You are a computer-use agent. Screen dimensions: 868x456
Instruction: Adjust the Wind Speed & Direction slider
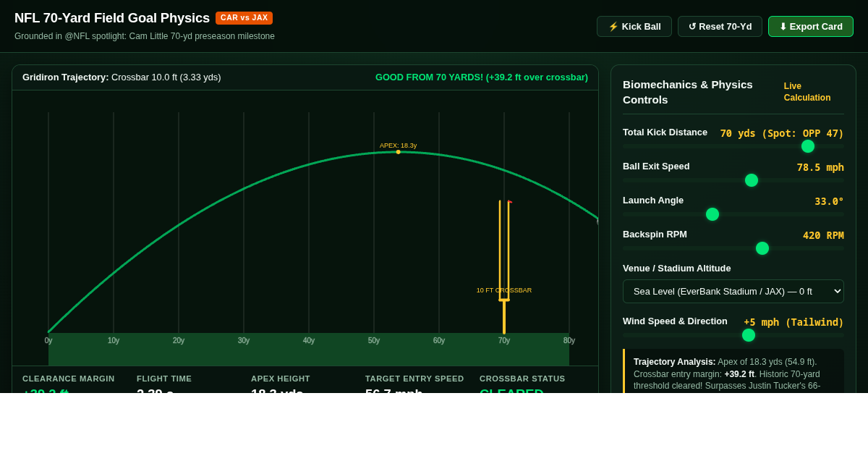[733, 335]
